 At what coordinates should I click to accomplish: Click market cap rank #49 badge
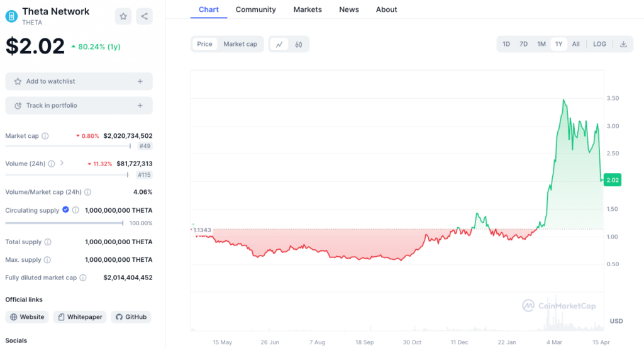coord(145,146)
